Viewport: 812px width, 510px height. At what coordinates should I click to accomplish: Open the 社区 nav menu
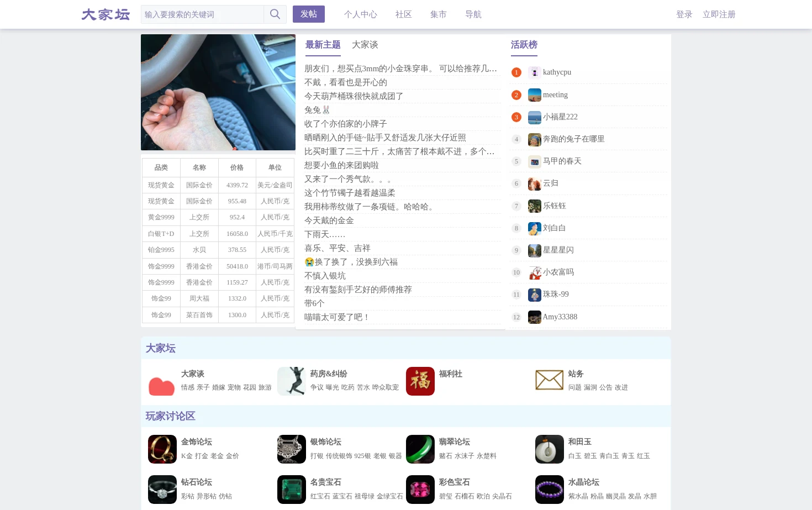click(403, 14)
